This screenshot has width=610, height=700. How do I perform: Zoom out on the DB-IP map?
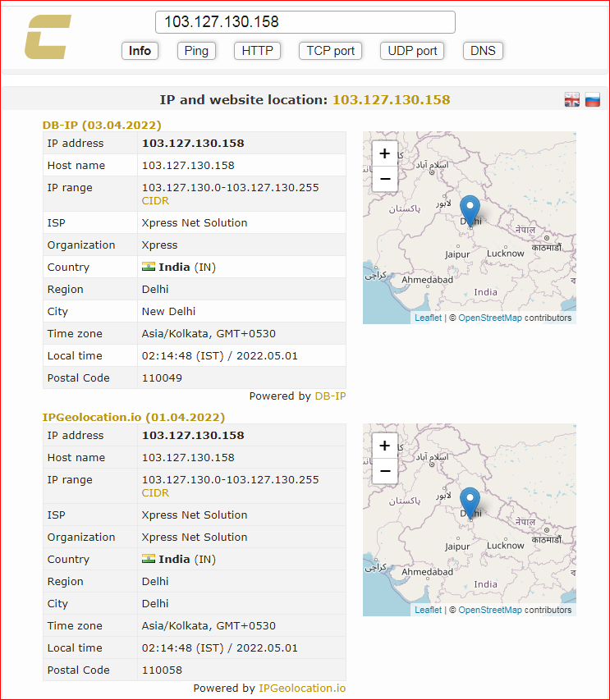(384, 179)
